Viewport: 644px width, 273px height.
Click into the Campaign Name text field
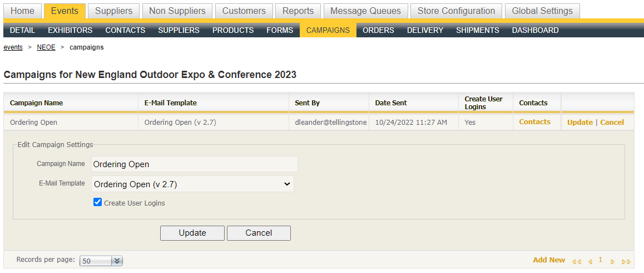(x=194, y=164)
